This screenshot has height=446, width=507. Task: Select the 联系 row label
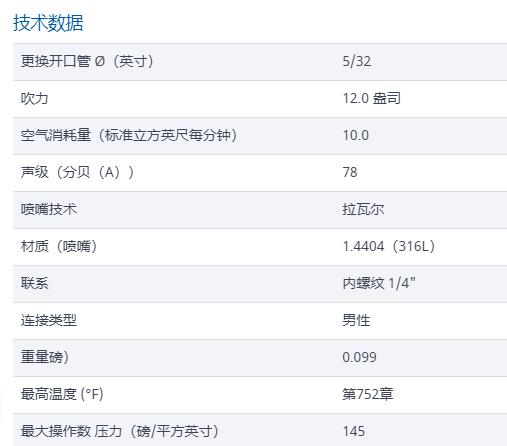(x=34, y=283)
